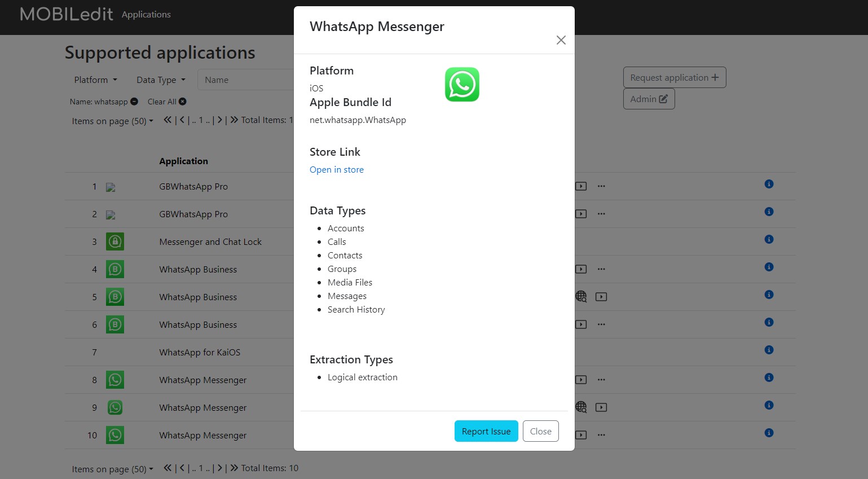The width and height of the screenshot is (868, 479).
Task: Click the media icon in row 9
Action: [x=601, y=407]
